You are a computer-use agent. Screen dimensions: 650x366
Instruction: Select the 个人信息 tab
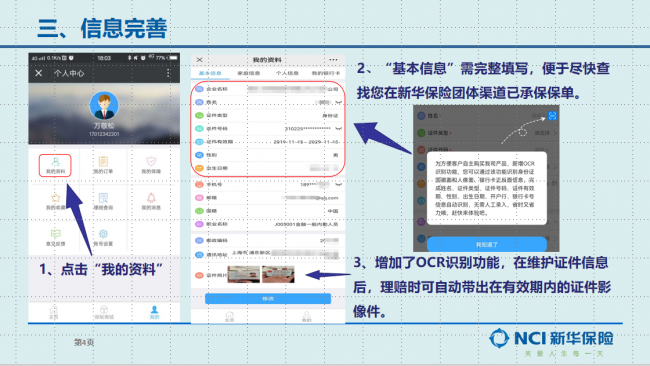[x=287, y=73]
